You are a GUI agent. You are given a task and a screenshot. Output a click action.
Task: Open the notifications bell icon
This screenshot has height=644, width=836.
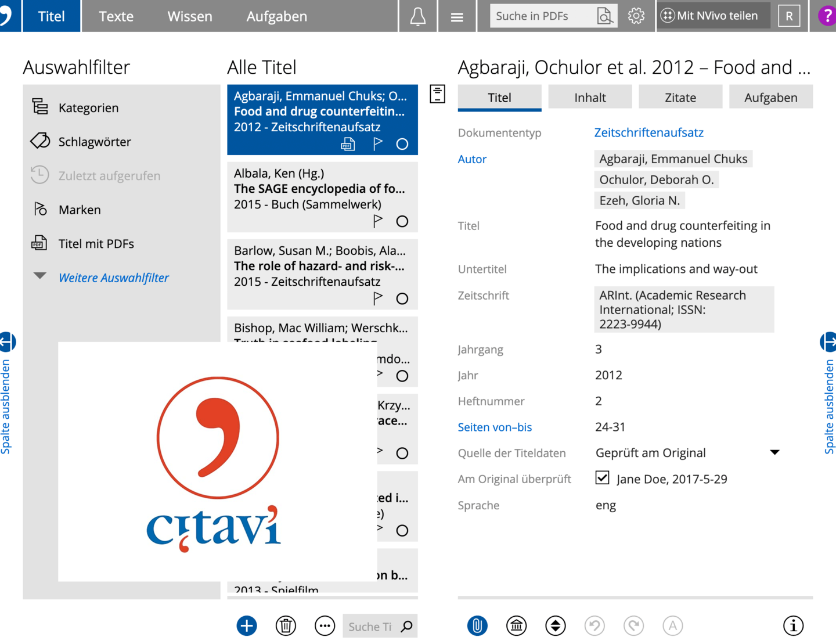(x=418, y=16)
